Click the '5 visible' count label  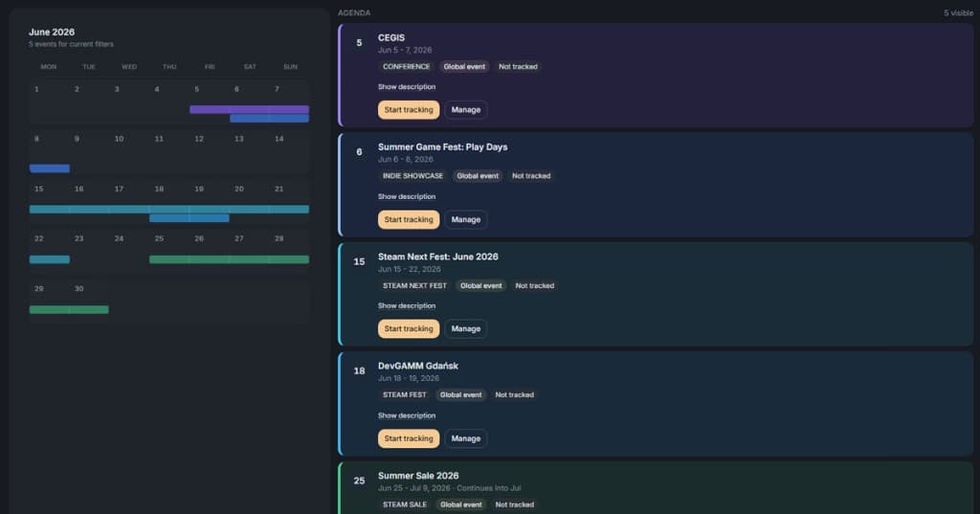tap(958, 12)
